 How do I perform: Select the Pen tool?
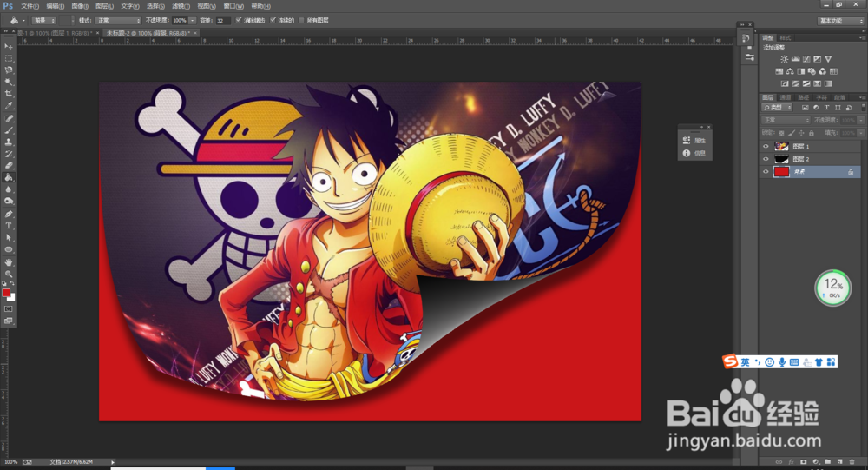click(9, 214)
